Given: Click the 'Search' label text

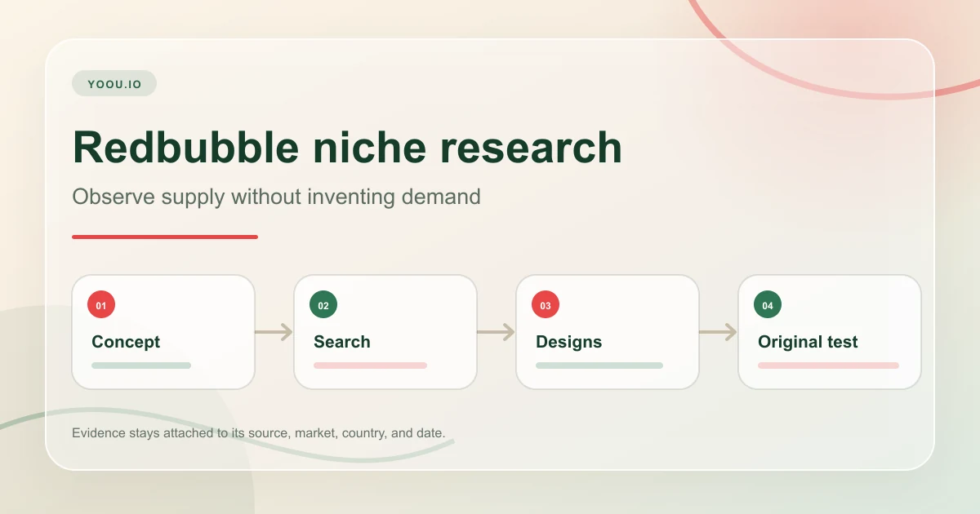Looking at the screenshot, I should coord(342,342).
